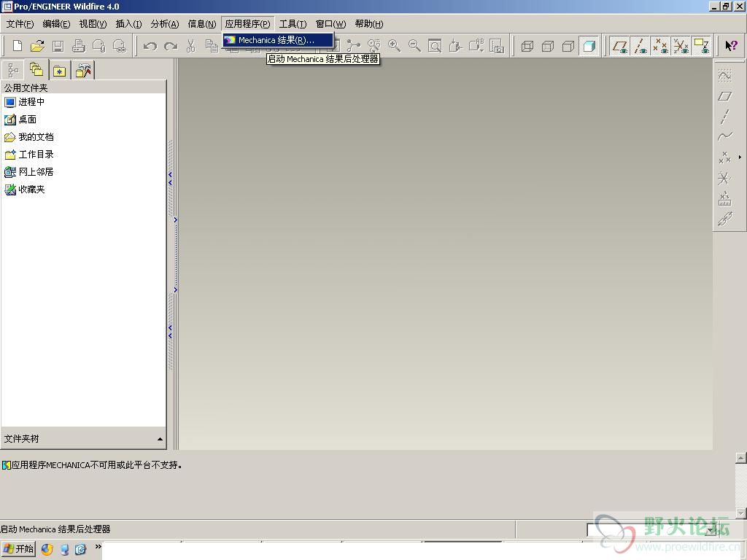Click the Coordinate System tool in the right toolbar
Screen dimensions: 747x560
(724, 178)
